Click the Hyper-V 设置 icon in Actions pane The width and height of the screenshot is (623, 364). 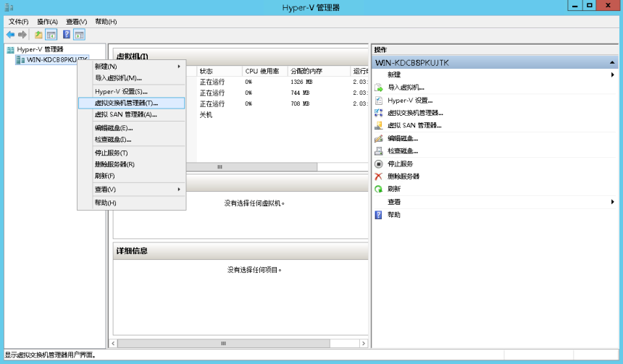pos(379,101)
